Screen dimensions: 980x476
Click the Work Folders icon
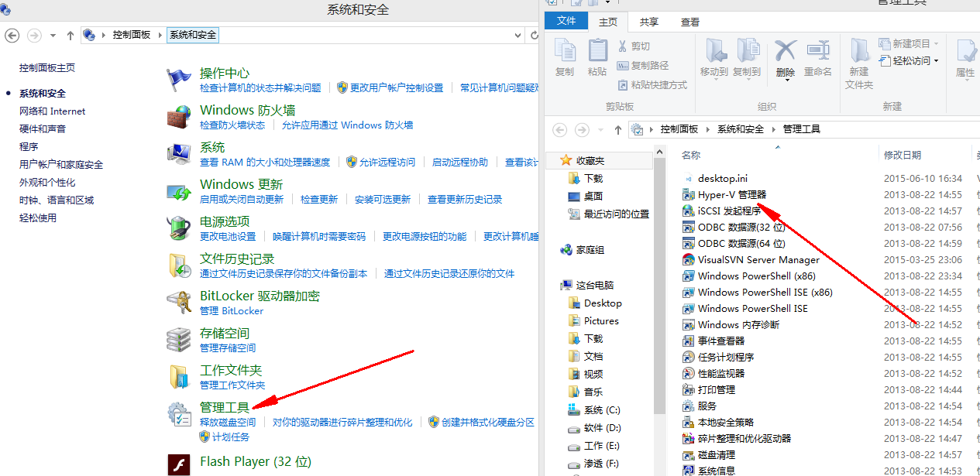click(179, 377)
